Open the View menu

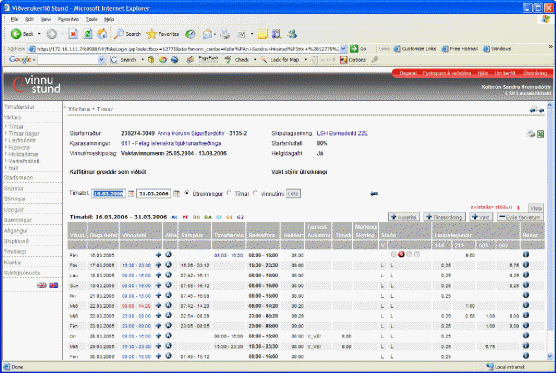[46, 19]
